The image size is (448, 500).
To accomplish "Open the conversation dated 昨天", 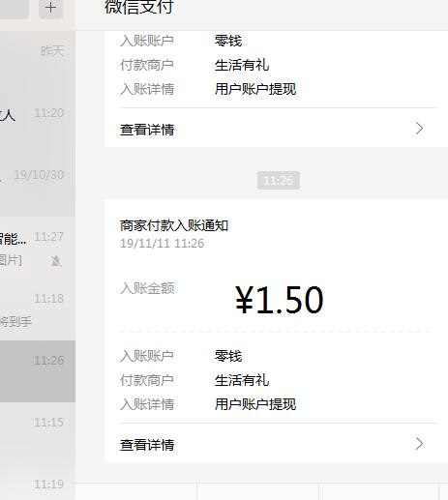I will pyautogui.click(x=38, y=62).
